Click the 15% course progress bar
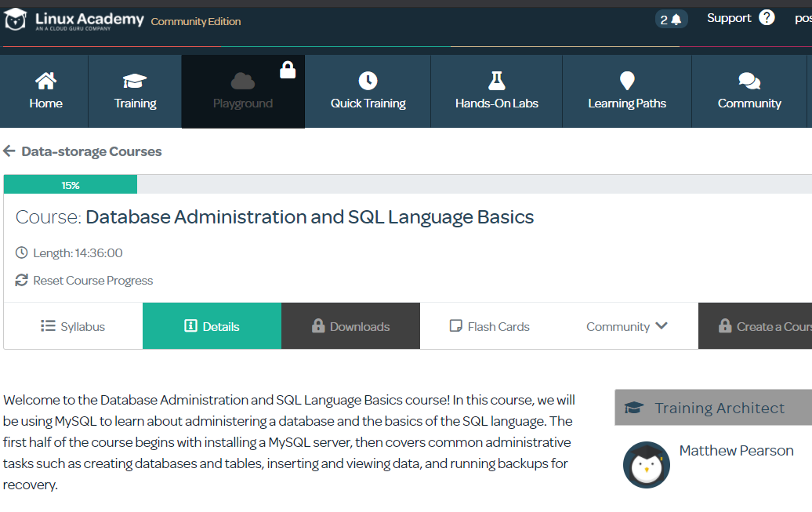 pos(71,184)
